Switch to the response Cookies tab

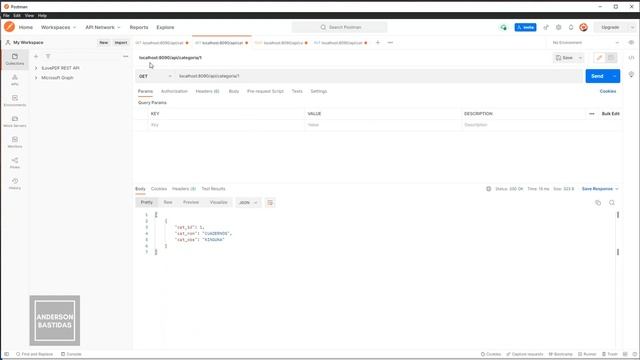pos(159,189)
